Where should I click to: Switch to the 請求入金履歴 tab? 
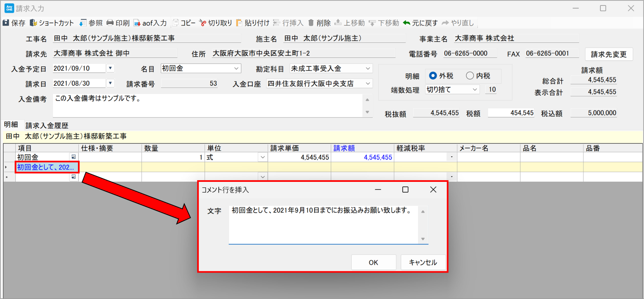point(47,126)
